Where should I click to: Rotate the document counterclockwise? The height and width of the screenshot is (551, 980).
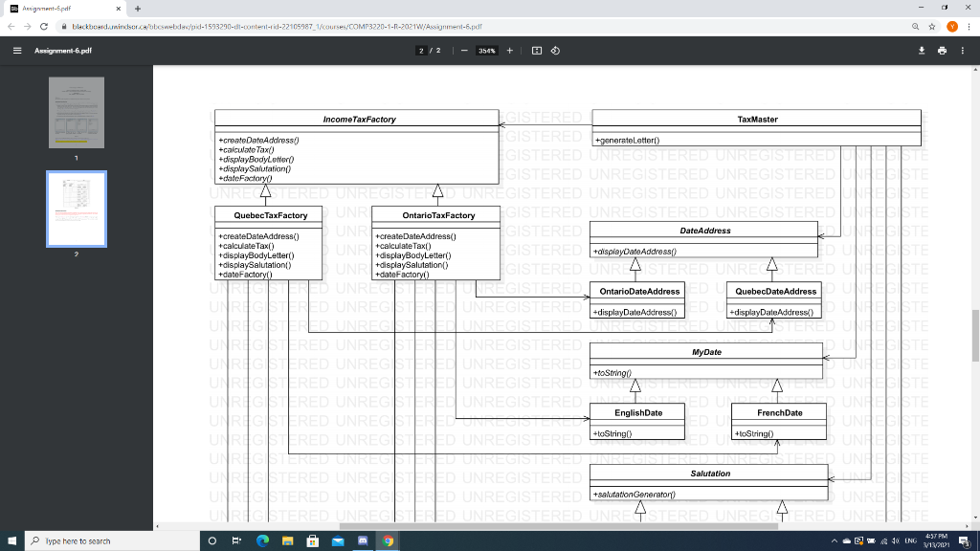555,51
